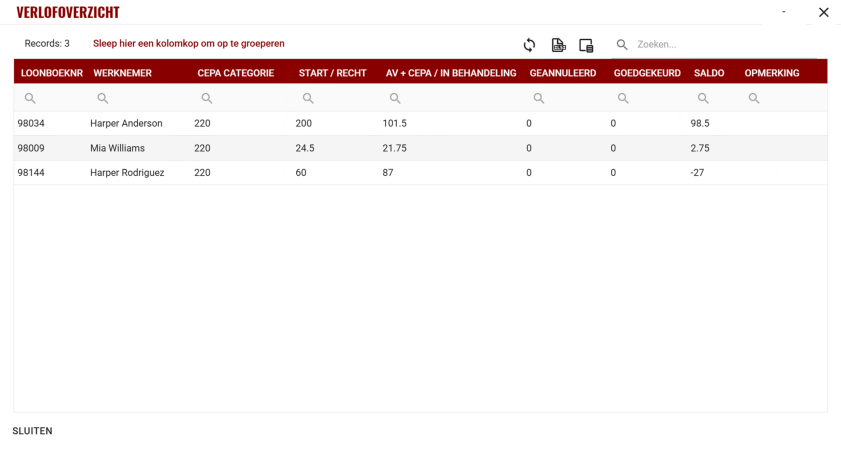841x450 pixels.
Task: Open the column chooser icon
Action: 586,45
